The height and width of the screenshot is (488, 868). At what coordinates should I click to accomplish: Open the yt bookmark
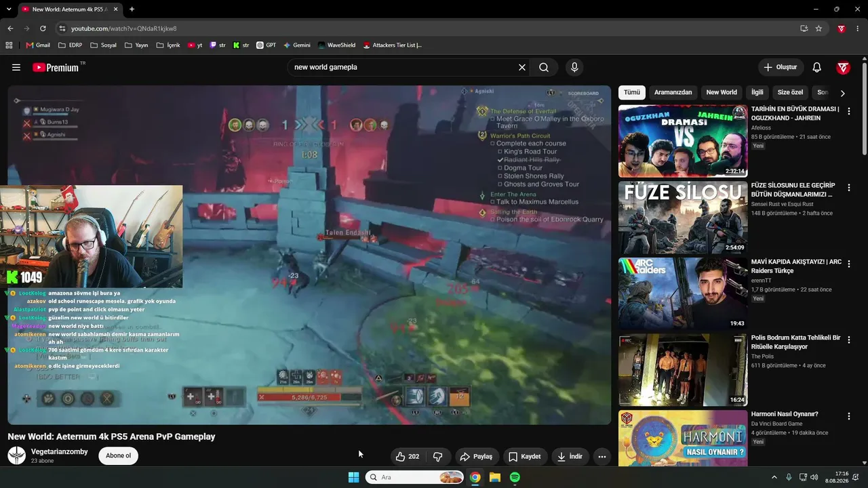pyautogui.click(x=195, y=45)
